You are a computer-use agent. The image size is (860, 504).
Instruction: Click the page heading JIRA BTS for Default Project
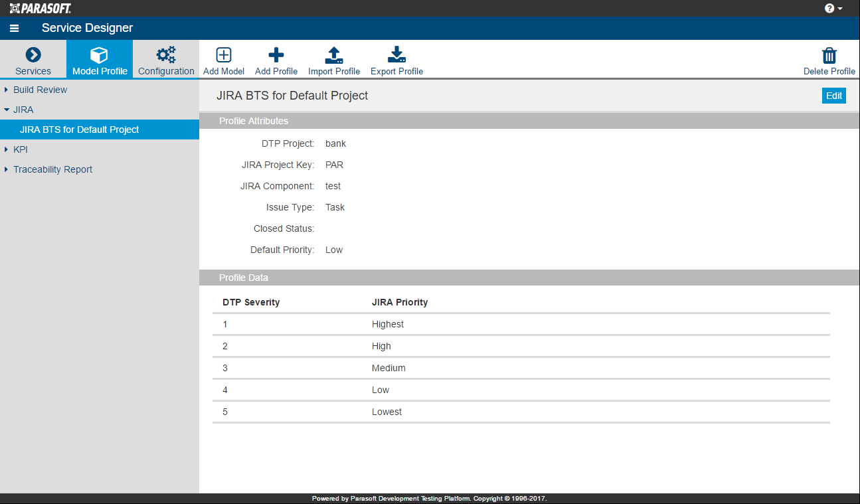tap(292, 96)
